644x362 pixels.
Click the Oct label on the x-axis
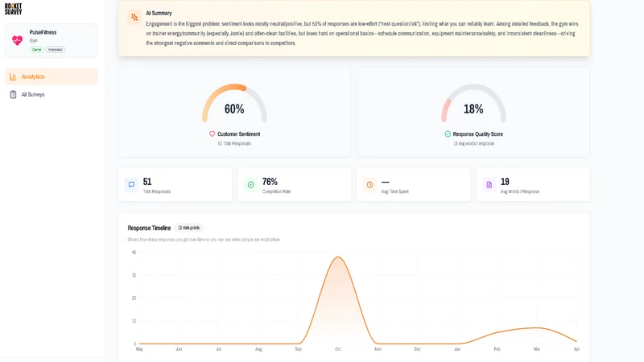click(337, 349)
